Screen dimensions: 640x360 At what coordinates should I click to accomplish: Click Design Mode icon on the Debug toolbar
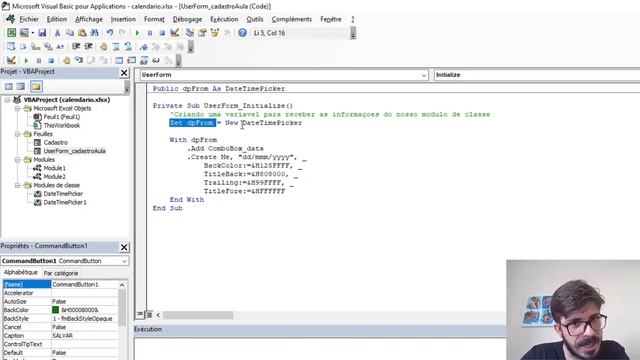(11, 60)
